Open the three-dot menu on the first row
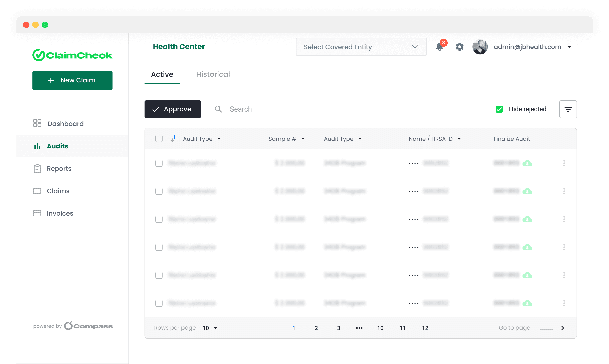This screenshot has width=609, height=364. [x=564, y=163]
